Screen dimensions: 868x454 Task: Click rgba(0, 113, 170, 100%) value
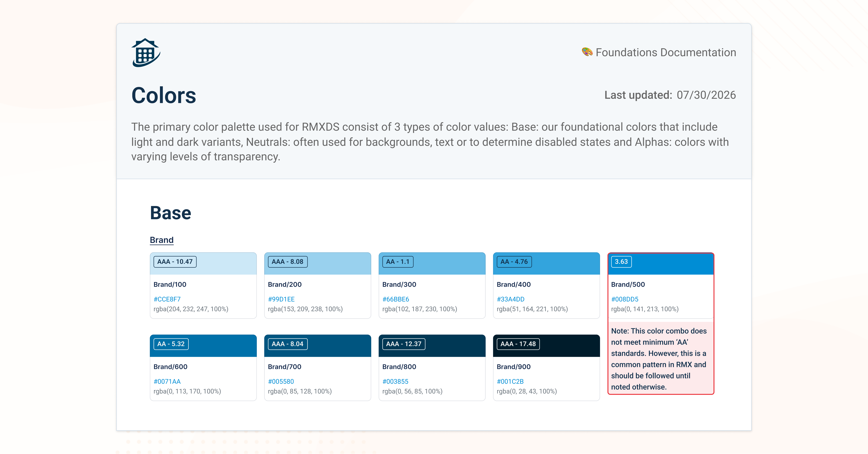[187, 391]
